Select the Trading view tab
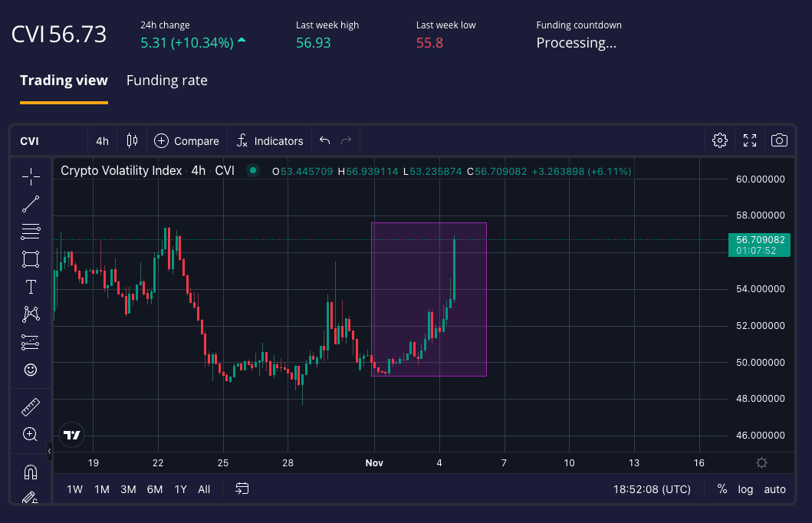This screenshot has height=523, width=812. 64,81
